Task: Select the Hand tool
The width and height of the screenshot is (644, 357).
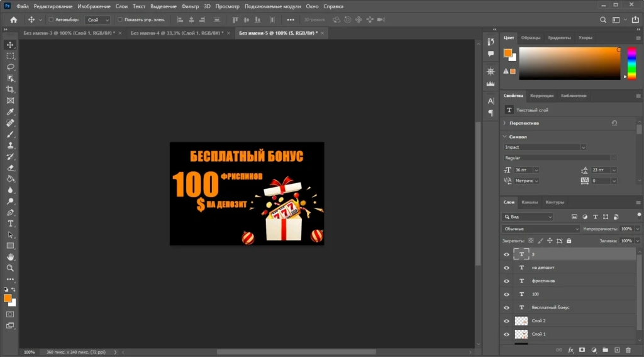Action: tap(10, 257)
